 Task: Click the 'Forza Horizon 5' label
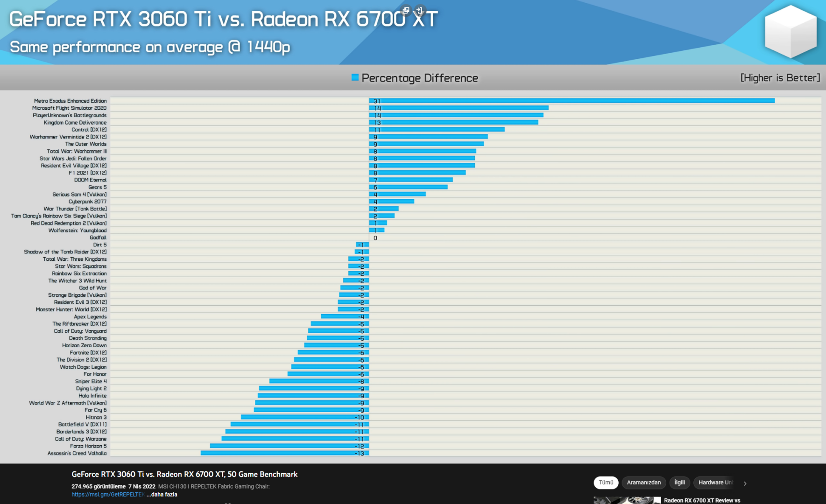click(x=88, y=446)
